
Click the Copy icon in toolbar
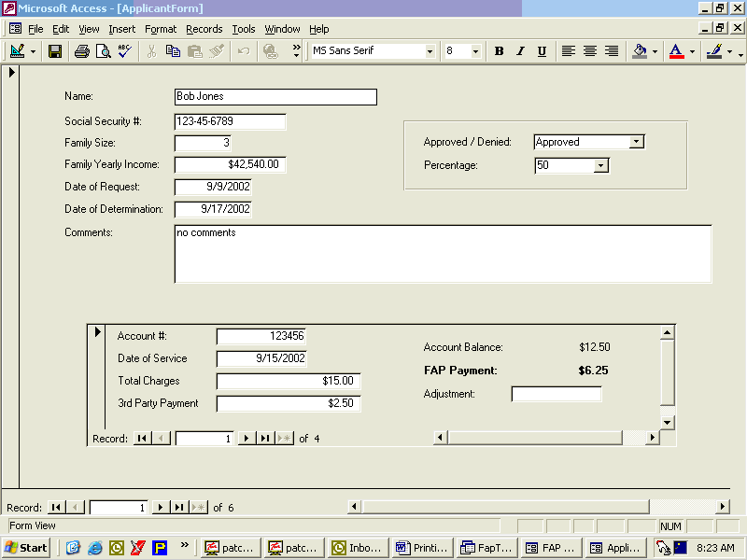tap(173, 51)
